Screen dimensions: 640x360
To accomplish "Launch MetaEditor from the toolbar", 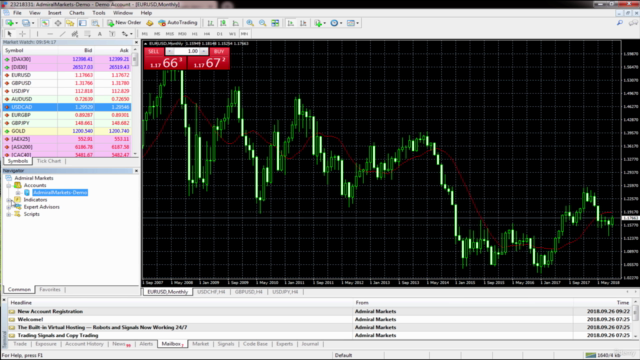I will (150, 23).
